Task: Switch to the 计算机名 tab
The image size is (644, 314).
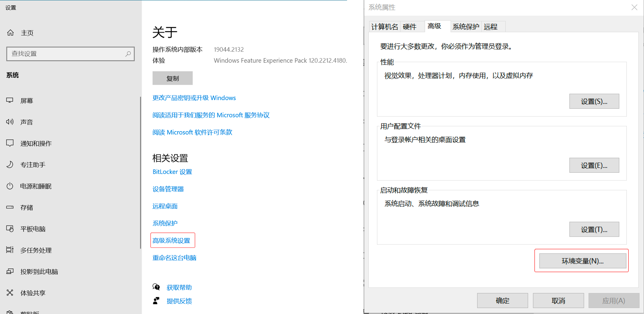Action: (384, 27)
